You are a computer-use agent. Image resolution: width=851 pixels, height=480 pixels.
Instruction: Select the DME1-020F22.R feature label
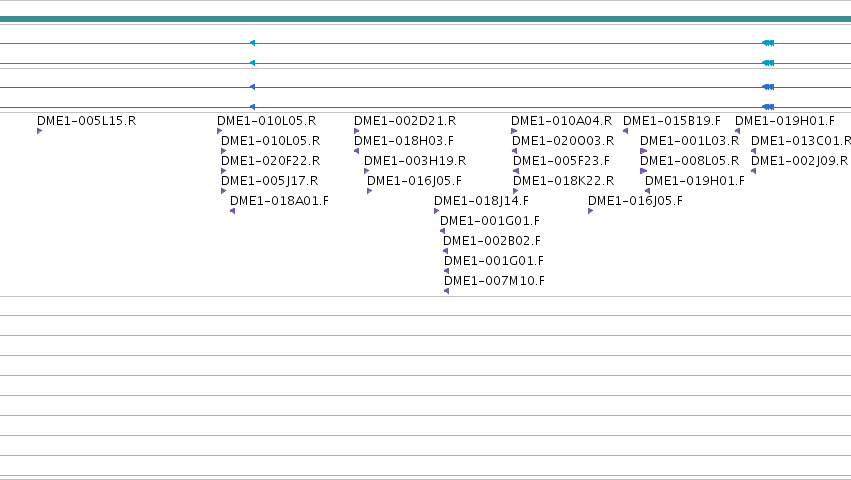click(x=270, y=161)
